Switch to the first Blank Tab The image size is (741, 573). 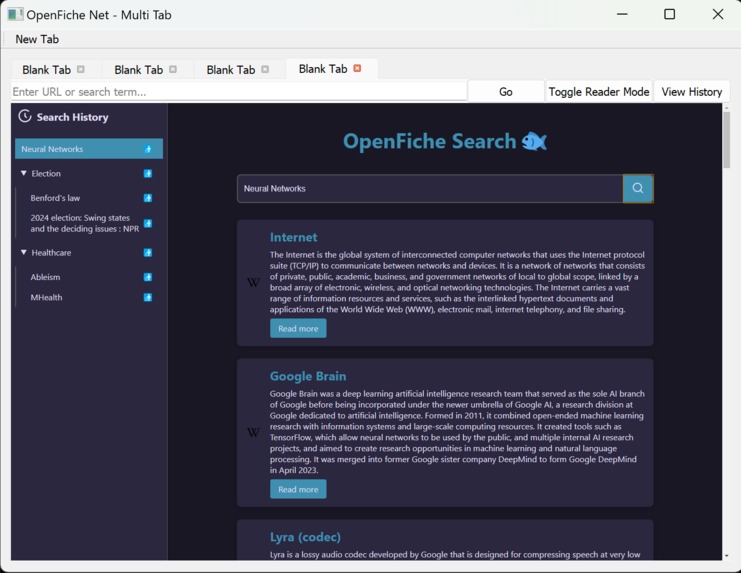(46, 70)
